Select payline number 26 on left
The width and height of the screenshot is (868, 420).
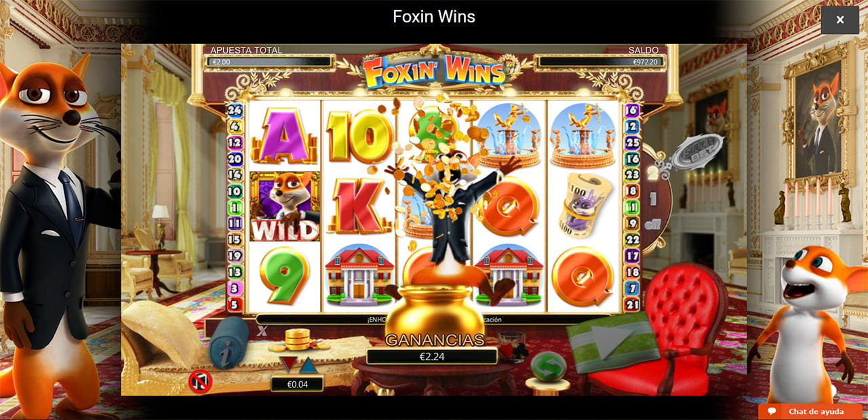(x=235, y=110)
